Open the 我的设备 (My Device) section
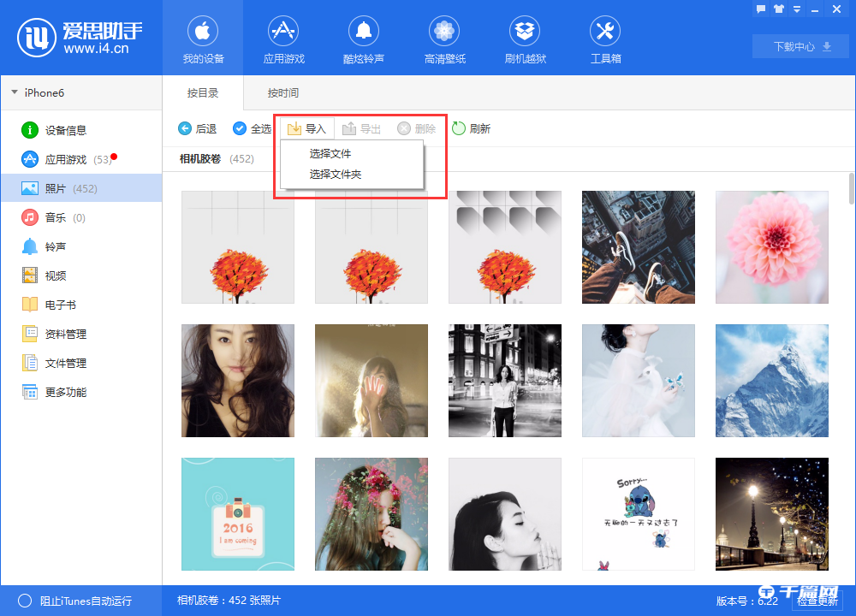 (203, 38)
